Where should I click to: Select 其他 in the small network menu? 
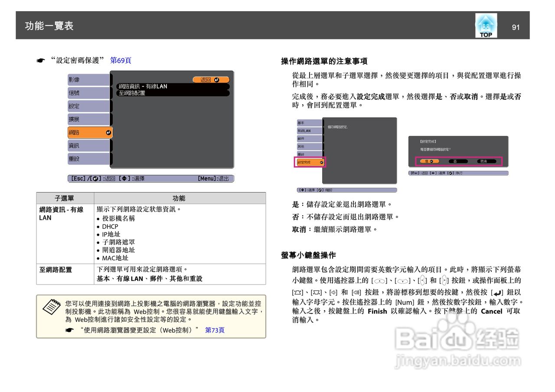click(310, 146)
